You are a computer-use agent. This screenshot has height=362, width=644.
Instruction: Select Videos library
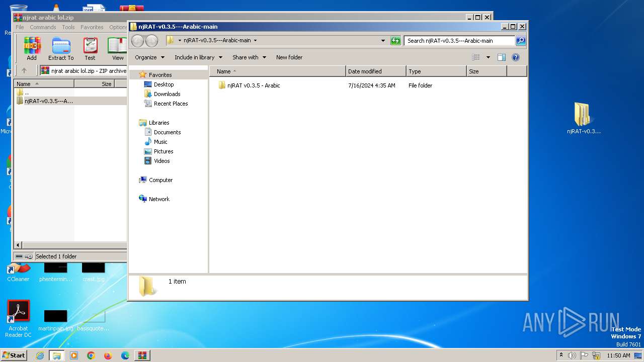pos(162,161)
